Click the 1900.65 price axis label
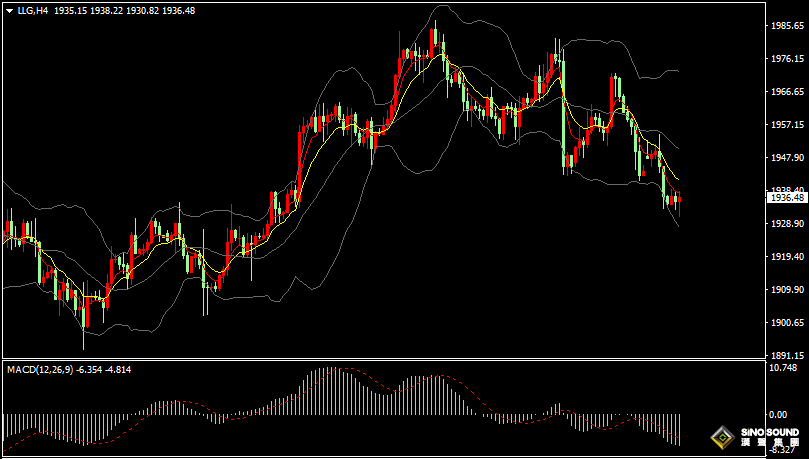 pos(785,323)
